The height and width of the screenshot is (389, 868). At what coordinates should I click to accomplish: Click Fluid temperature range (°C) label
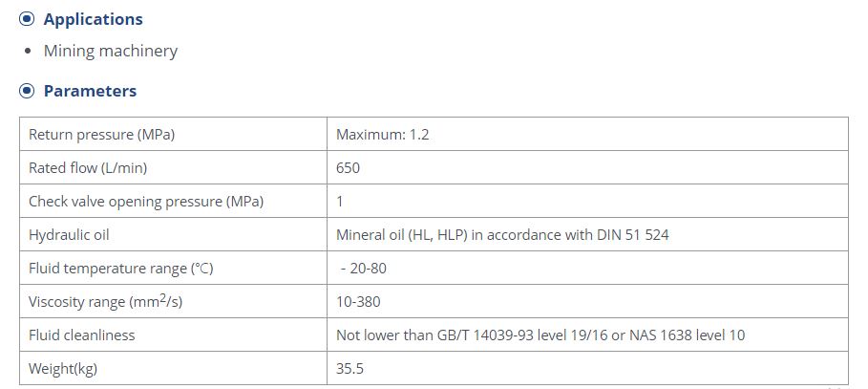[120, 269]
